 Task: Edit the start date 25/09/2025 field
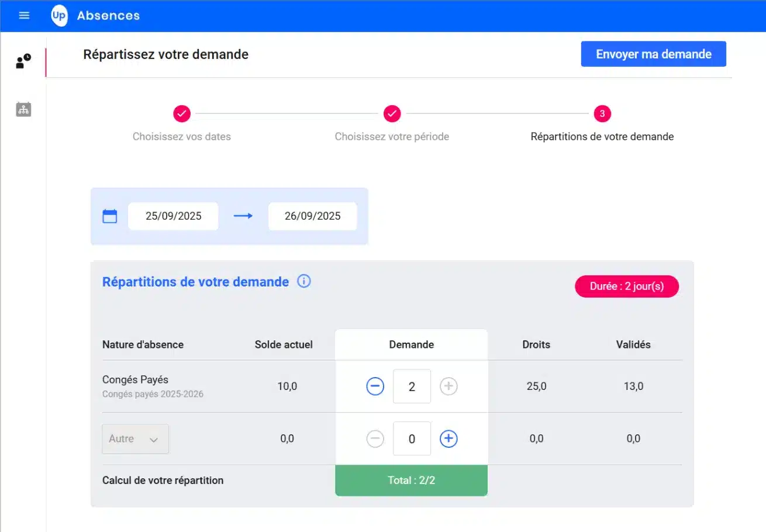coord(173,216)
